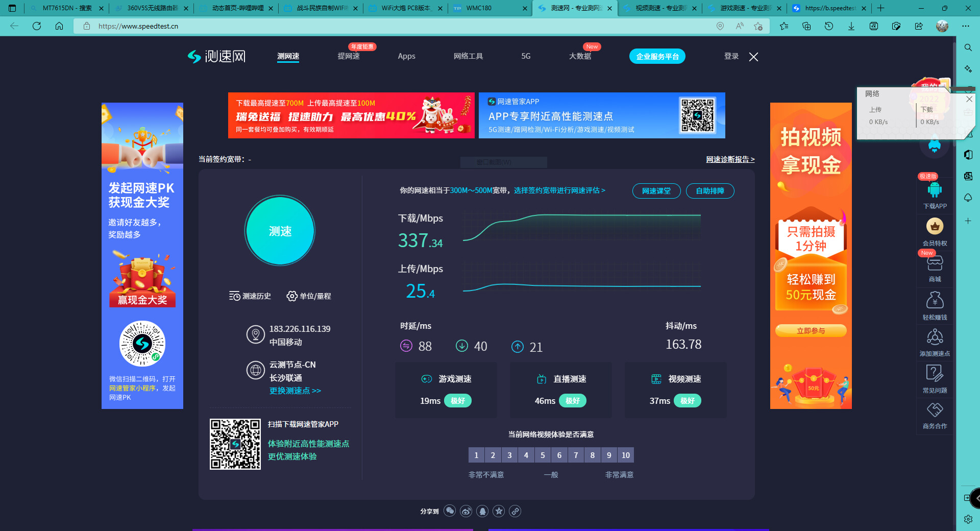Start the 测速 speed test
Screen dimensions: 980x531
(x=280, y=231)
